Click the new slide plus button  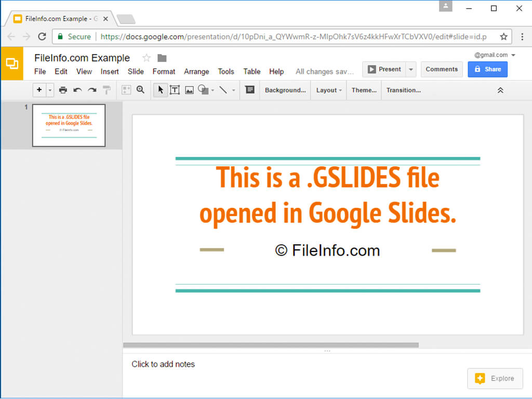click(x=39, y=90)
